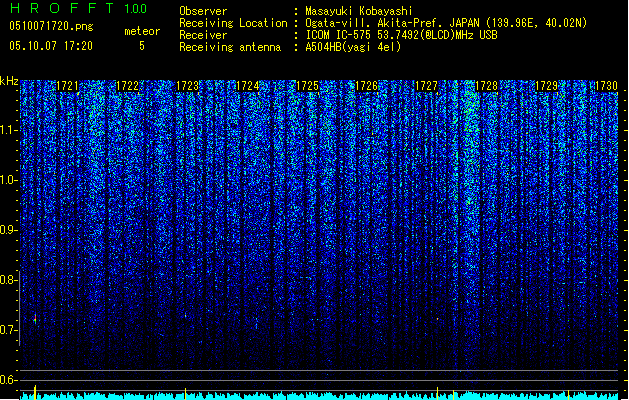The image size is (629, 400).
Task: Click the Receiving antenna label
Action: pos(230,47)
